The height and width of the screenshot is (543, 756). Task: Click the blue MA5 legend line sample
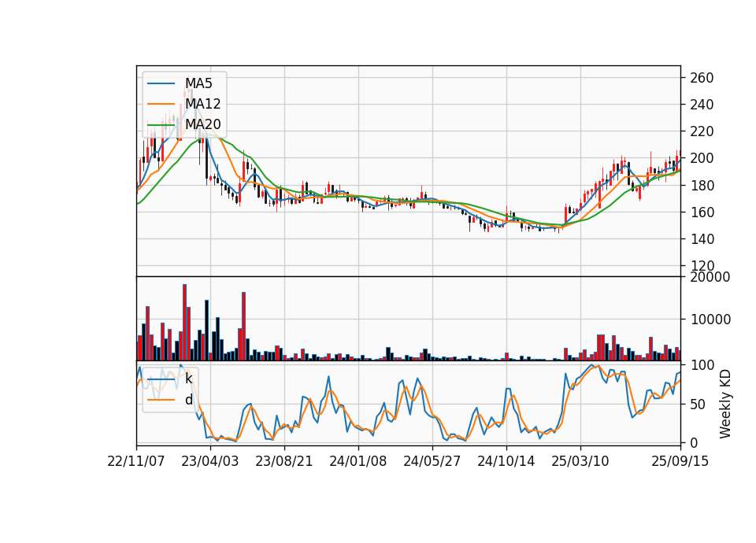[161, 84]
